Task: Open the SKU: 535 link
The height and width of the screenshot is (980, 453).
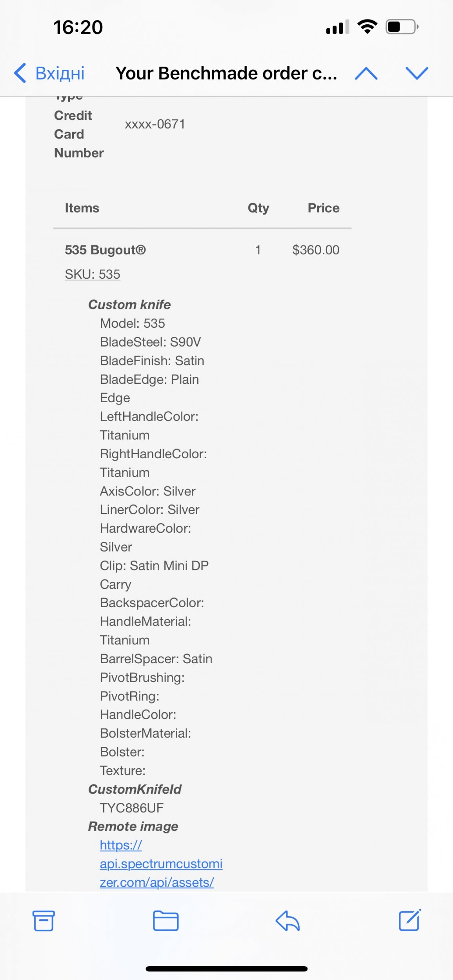Action: 93,274
